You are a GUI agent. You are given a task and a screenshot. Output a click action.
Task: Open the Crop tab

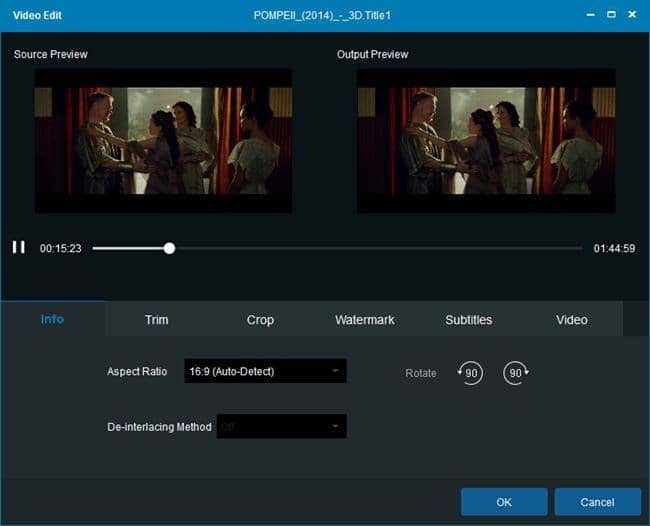tap(260, 320)
